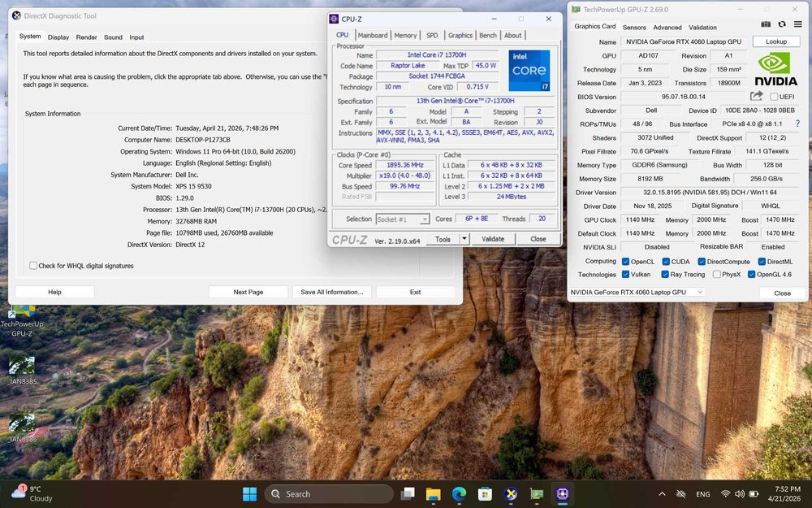
Task: Click the Lookup button in GPU-Z
Action: point(775,41)
